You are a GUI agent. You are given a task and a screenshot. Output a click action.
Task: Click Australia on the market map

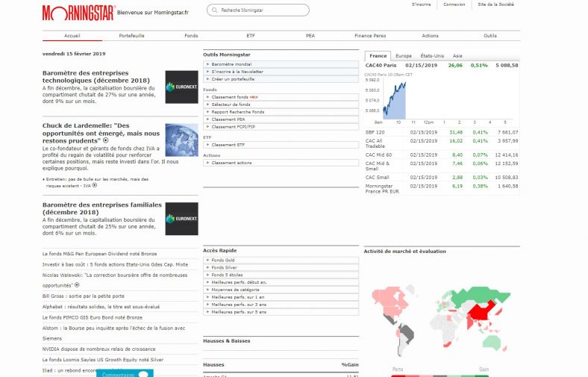[x=493, y=342]
